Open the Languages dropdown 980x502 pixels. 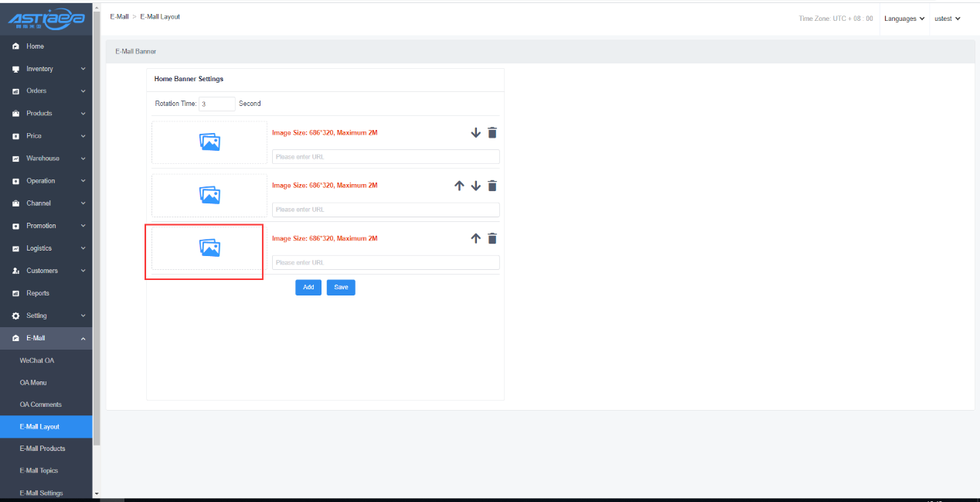pos(904,19)
